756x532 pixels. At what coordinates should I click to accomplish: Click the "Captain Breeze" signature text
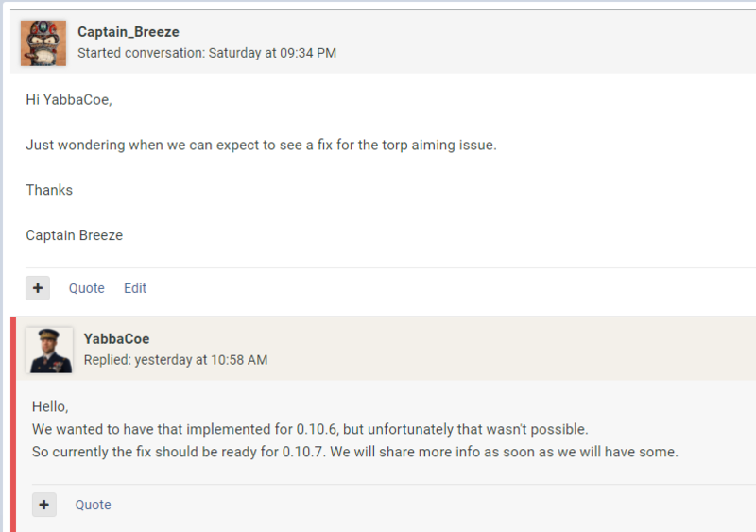(74, 235)
